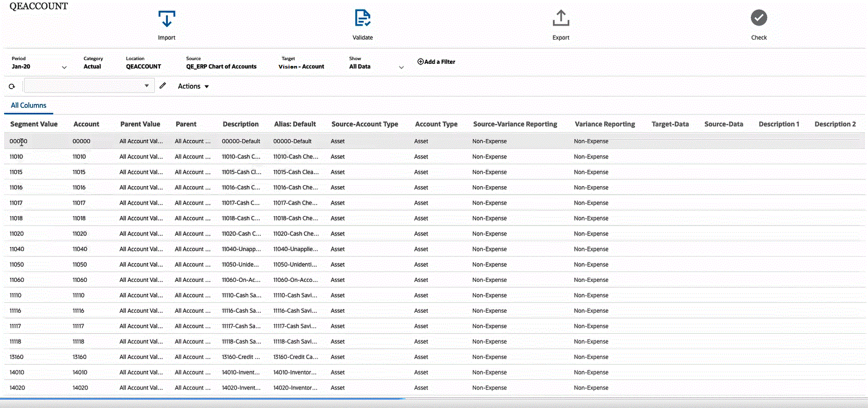The image size is (868, 408).
Task: Click the Check checkmark icon
Action: tap(759, 18)
